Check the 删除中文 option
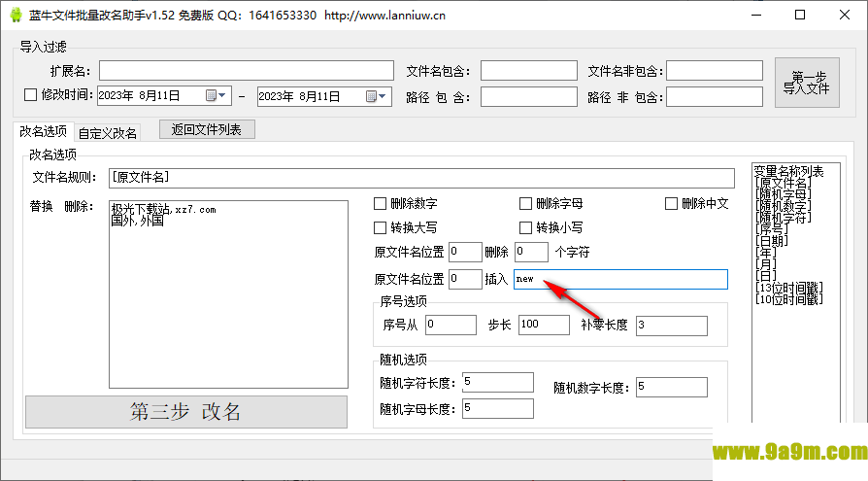Viewport: 868px width, 481px height. [x=671, y=204]
